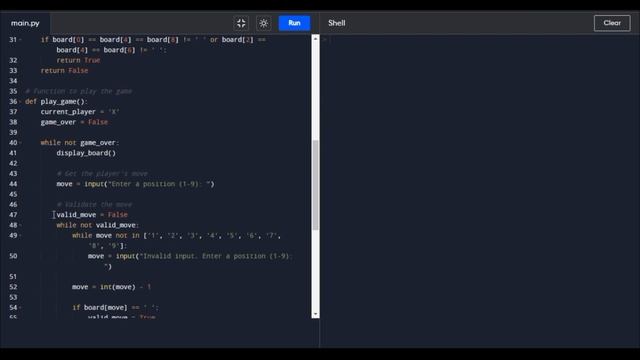Click the 'Enter a position (1-9)' input line 44

[x=135, y=184]
